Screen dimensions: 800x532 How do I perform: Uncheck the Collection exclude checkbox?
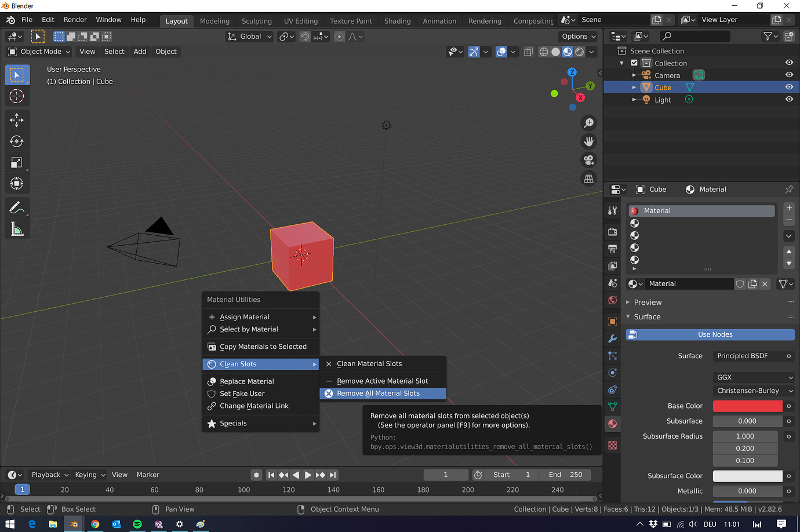(634, 63)
